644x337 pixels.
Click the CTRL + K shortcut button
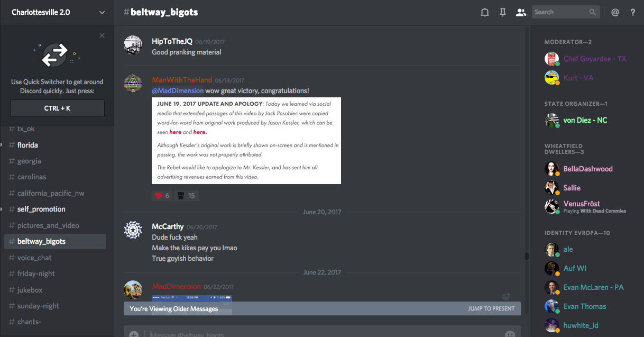(57, 108)
